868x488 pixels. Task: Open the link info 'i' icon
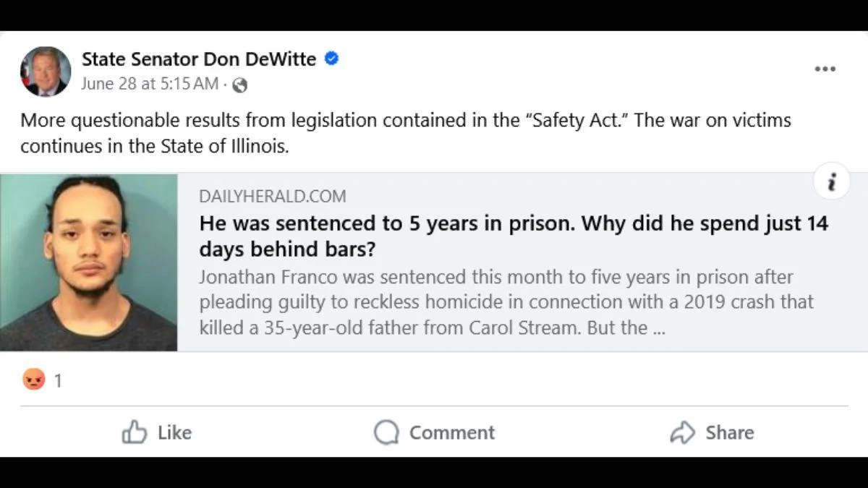point(831,181)
